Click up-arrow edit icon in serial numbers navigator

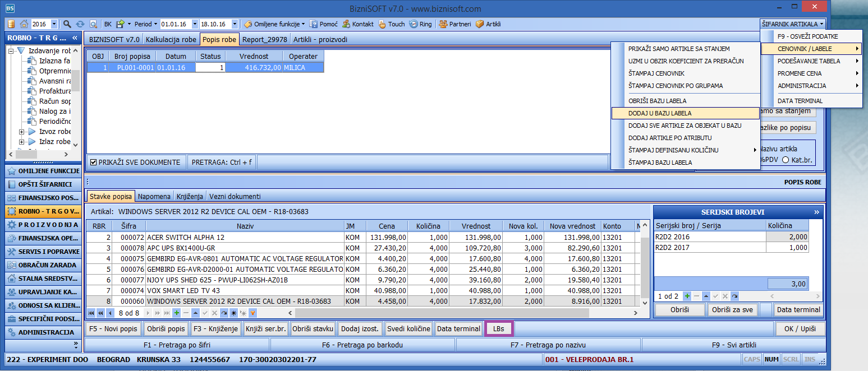tap(706, 296)
